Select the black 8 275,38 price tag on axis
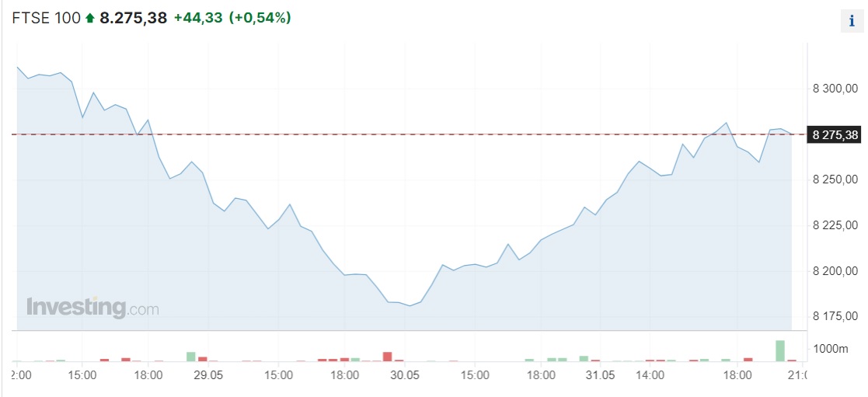The image size is (868, 397). 835,134
